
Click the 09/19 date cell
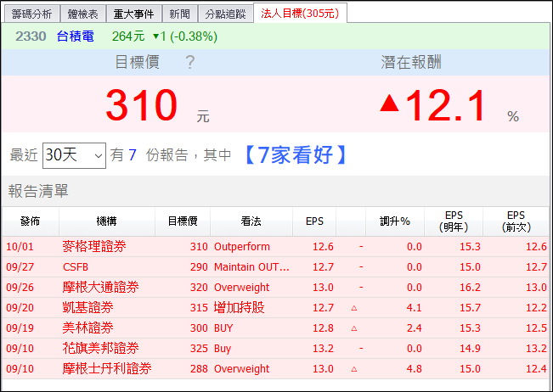20,328
